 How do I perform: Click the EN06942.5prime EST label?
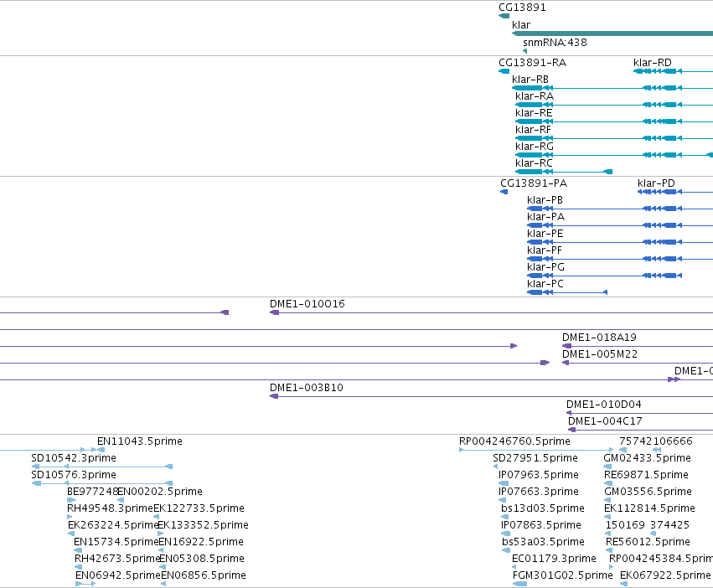118,575
